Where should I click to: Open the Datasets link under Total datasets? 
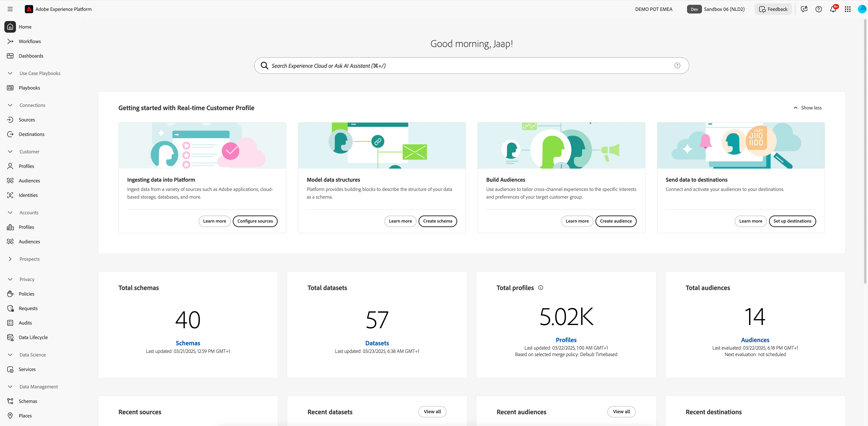click(x=377, y=343)
